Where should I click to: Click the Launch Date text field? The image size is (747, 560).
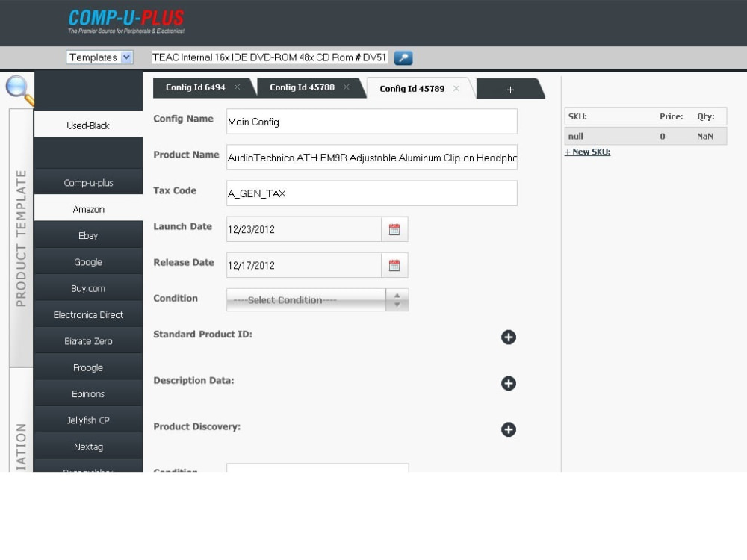(304, 229)
